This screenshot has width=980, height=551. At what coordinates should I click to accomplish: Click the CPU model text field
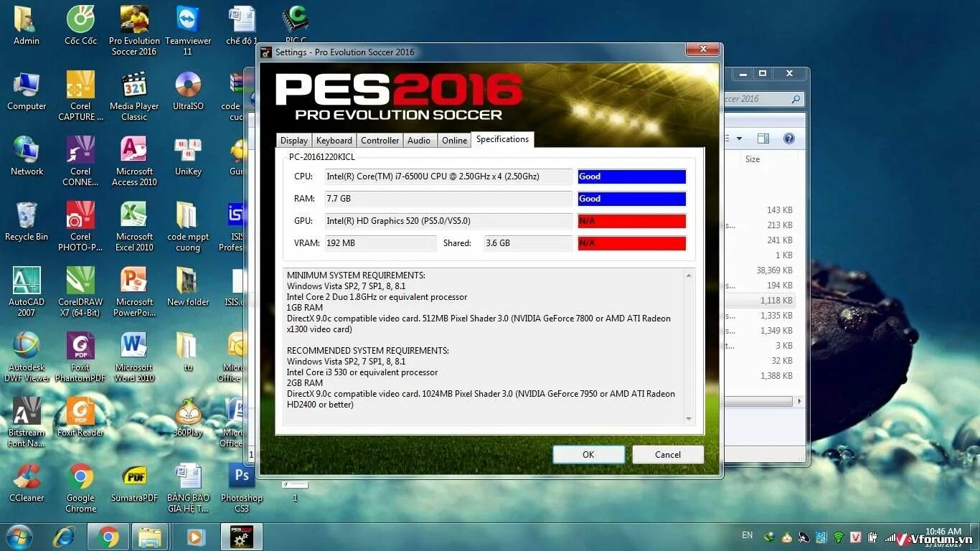click(448, 176)
